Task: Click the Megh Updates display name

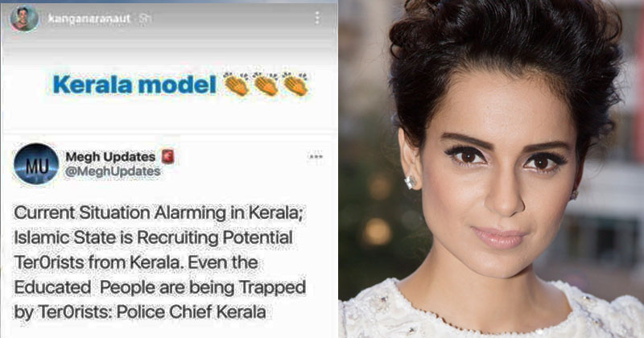Action: tap(110, 157)
